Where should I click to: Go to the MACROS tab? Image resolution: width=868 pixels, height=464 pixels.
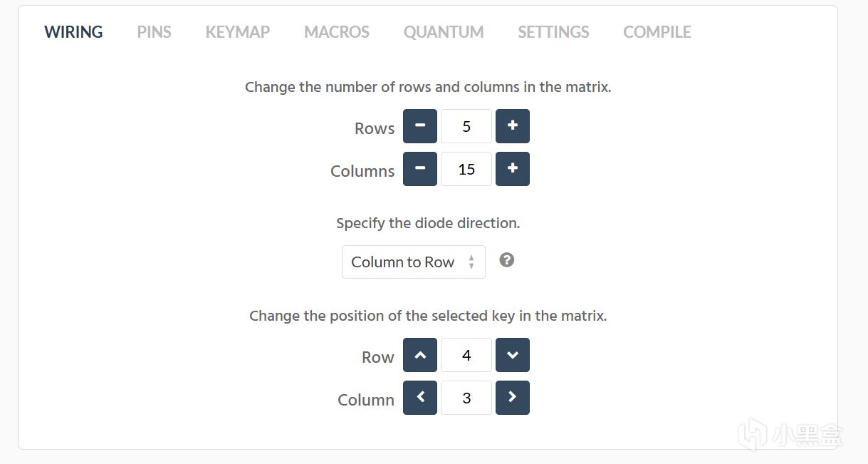[337, 32]
